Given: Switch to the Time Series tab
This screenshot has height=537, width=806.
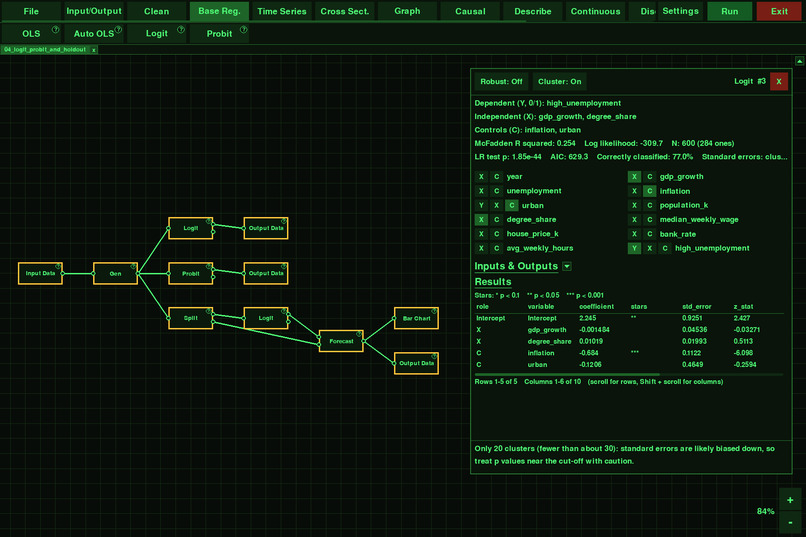Looking at the screenshot, I should pos(282,11).
